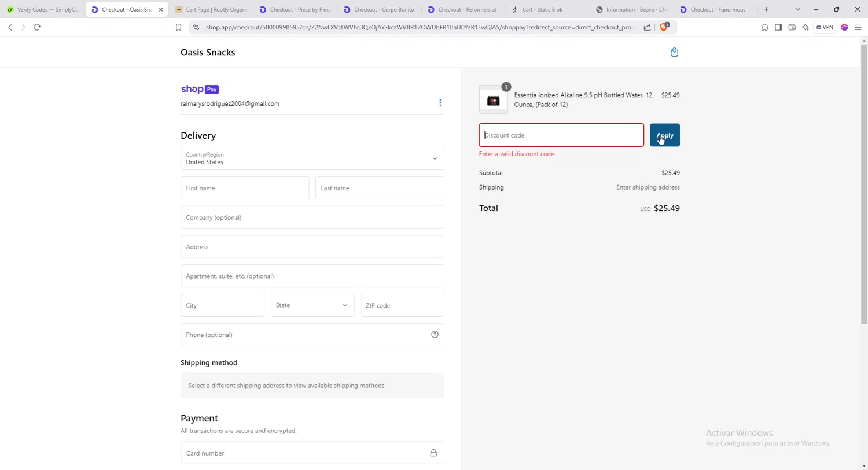The width and height of the screenshot is (868, 470).
Task: Focus the City field
Action: [222, 305]
